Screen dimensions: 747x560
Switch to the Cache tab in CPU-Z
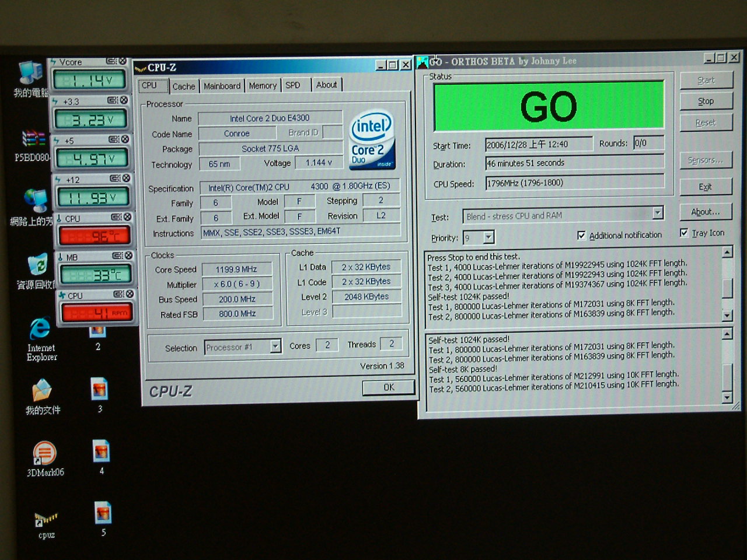point(184,86)
